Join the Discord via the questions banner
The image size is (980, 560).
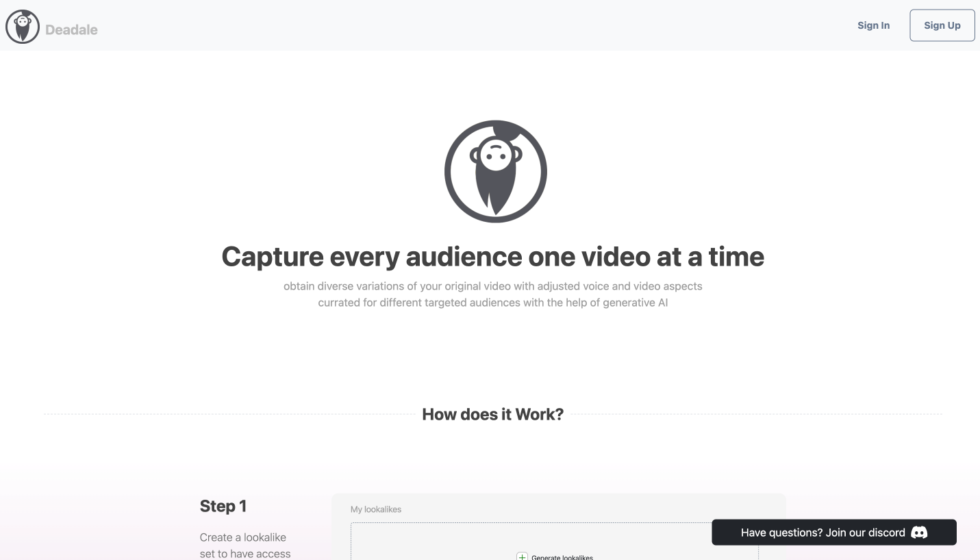tap(822, 533)
